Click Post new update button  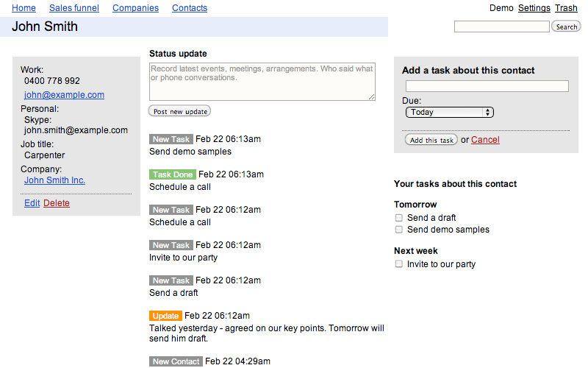[180, 112]
